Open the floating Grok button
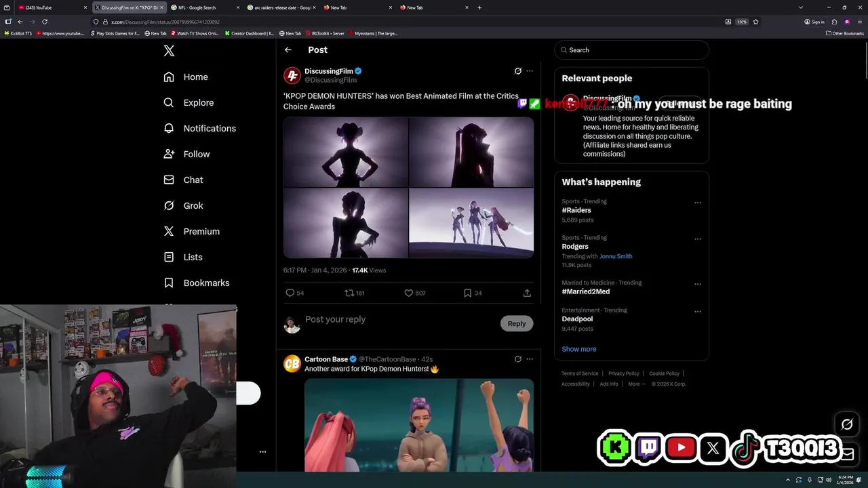The height and width of the screenshot is (488, 868). tap(847, 424)
